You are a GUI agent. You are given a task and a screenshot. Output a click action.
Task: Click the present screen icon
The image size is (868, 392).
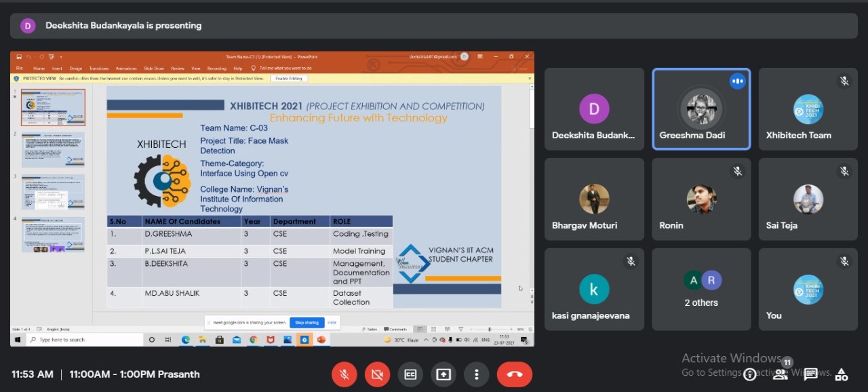click(x=443, y=374)
